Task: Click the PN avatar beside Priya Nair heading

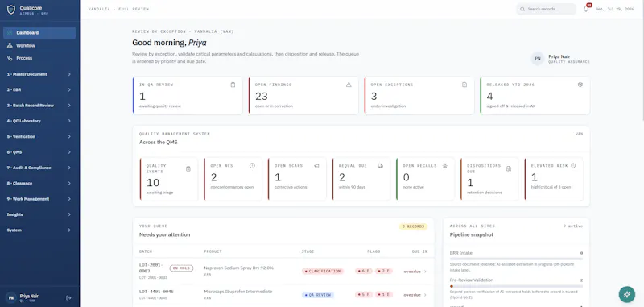Action: (x=537, y=59)
